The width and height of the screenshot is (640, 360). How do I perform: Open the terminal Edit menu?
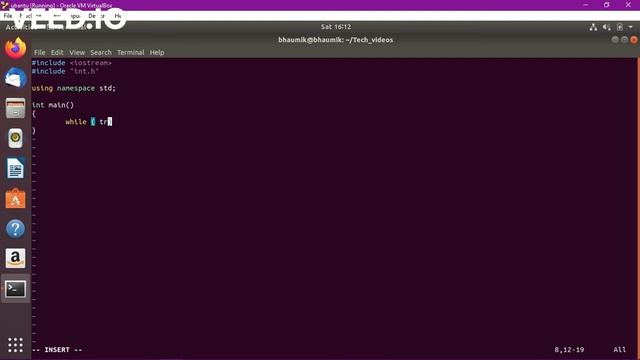point(57,53)
